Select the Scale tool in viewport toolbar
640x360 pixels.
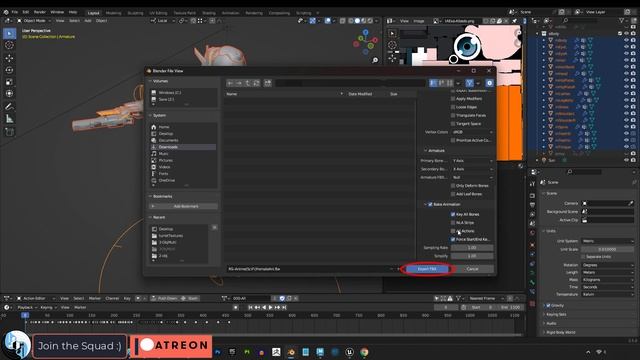[9, 82]
